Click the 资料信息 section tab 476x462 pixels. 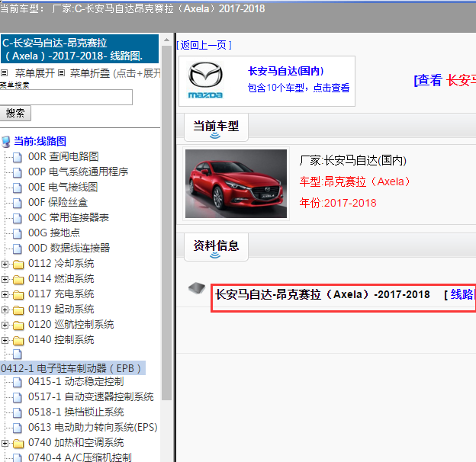point(216,247)
